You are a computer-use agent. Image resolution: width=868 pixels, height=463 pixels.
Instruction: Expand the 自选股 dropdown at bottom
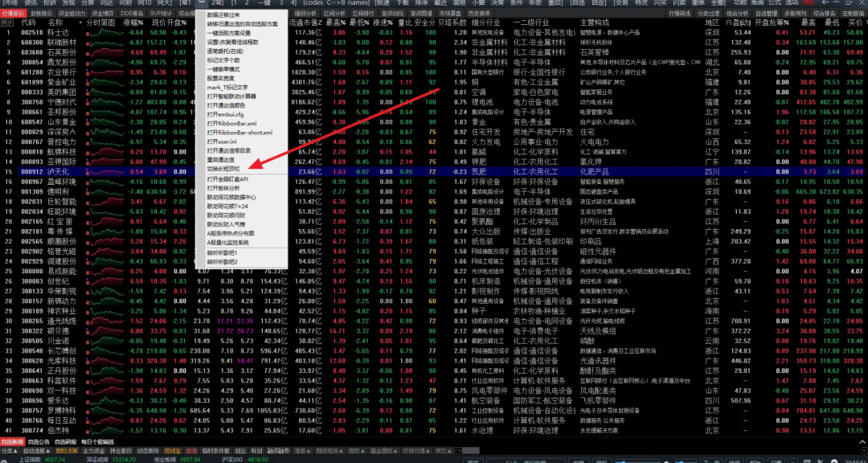(x=36, y=451)
